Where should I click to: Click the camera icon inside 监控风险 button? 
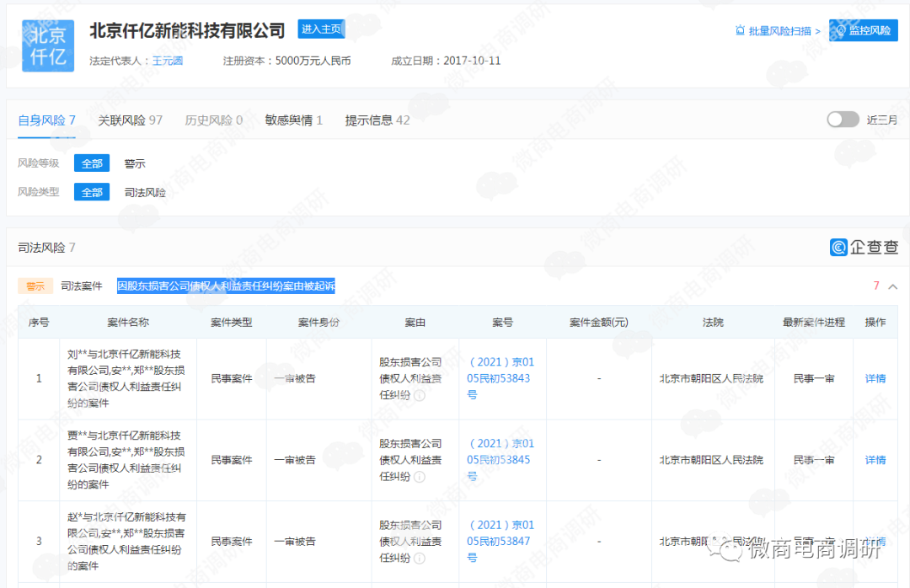pos(842,29)
